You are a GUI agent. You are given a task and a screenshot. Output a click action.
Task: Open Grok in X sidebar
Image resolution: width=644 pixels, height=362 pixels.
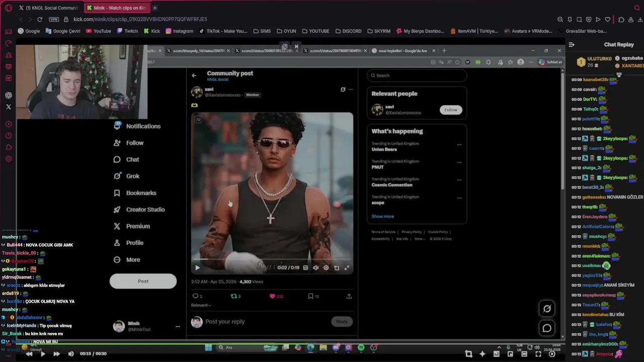pyautogui.click(x=126, y=176)
